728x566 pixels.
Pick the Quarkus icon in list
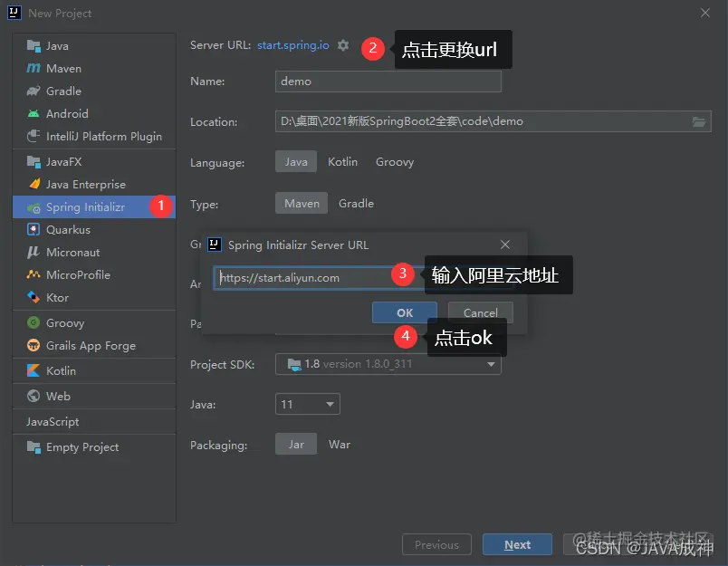(x=34, y=229)
